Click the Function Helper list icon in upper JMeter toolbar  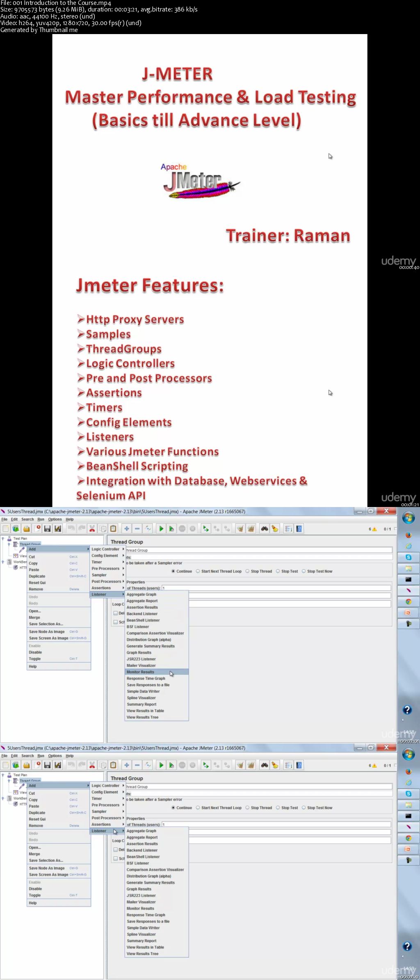[x=288, y=528]
